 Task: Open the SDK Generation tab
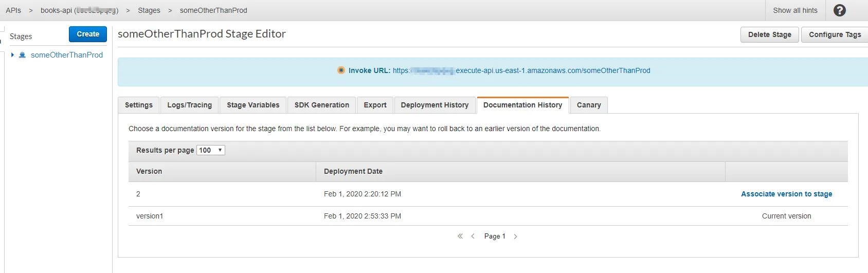coord(322,105)
